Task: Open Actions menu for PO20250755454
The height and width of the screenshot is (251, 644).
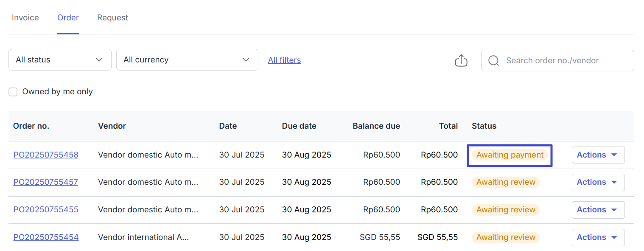Action: 598,237
